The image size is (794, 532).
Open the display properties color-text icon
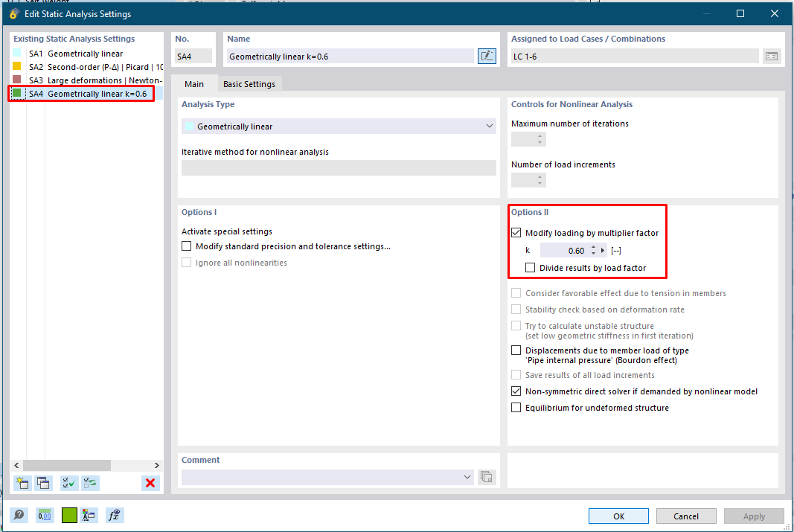tap(89, 516)
